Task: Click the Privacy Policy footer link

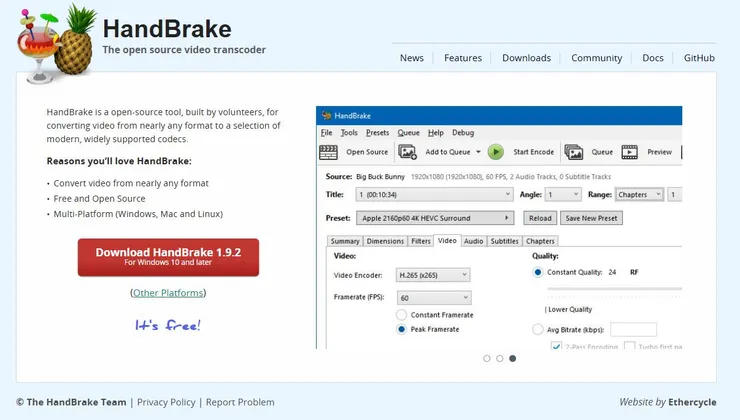Action: tap(166, 403)
